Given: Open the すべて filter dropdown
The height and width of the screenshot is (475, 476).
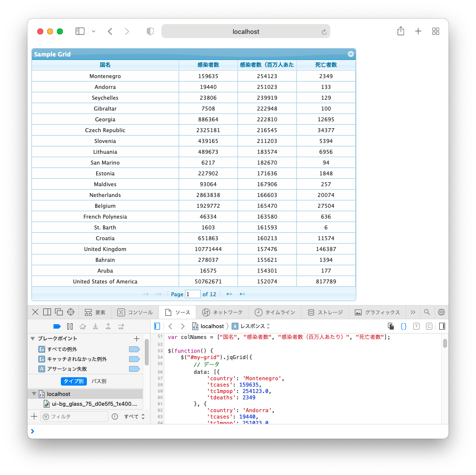Looking at the screenshot, I should coord(134,417).
